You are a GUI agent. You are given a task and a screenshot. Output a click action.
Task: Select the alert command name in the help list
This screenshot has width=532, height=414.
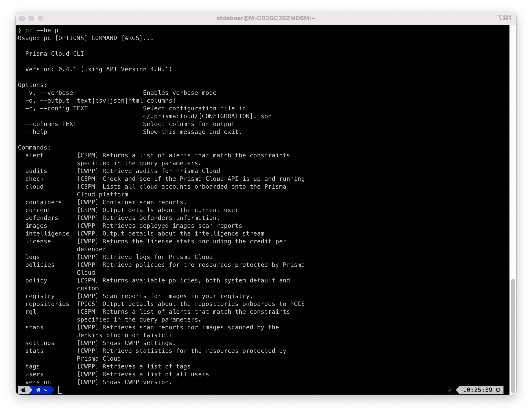[34, 155]
